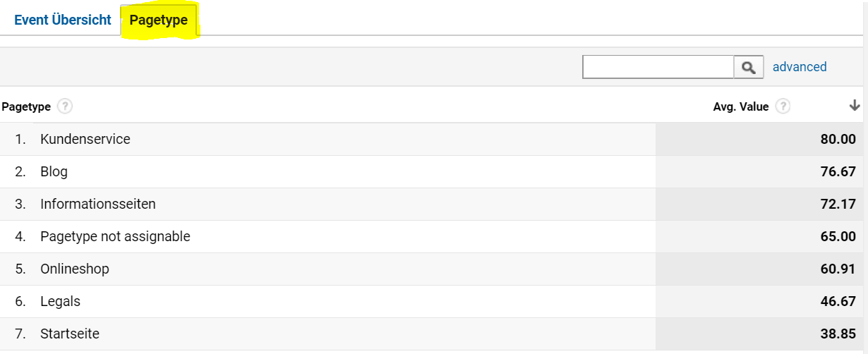868x354 pixels.
Task: Switch to the Event Übersicht tab
Action: (x=63, y=20)
